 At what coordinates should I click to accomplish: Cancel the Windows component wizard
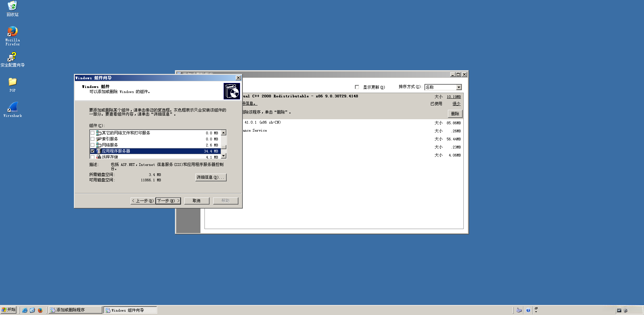(x=197, y=201)
